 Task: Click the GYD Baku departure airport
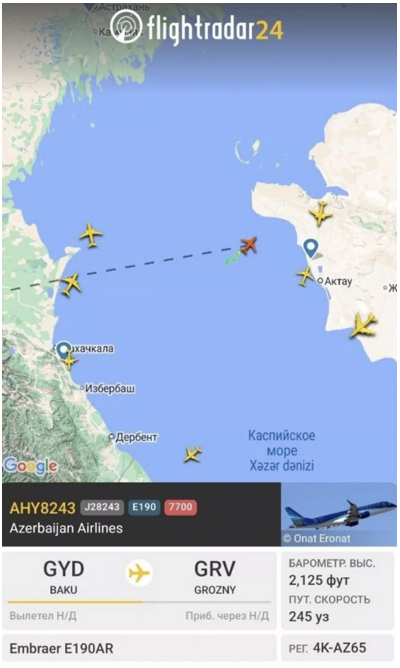coord(64,577)
